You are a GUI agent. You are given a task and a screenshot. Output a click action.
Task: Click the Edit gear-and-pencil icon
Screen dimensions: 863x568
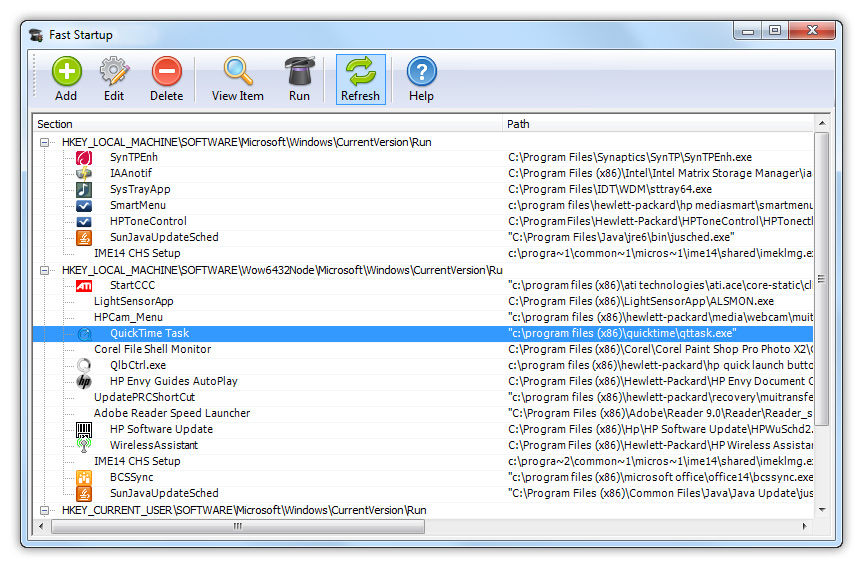click(x=114, y=73)
